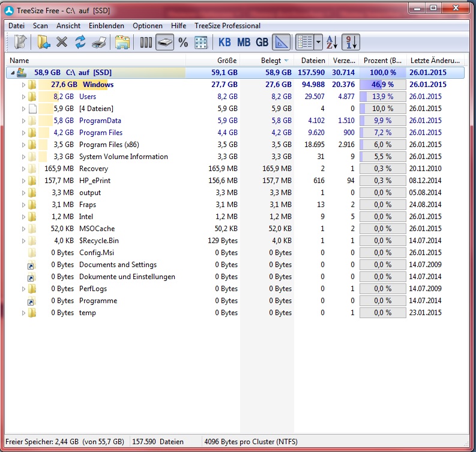
Task: Click the TreeSize title bar logo
Action: [9, 11]
